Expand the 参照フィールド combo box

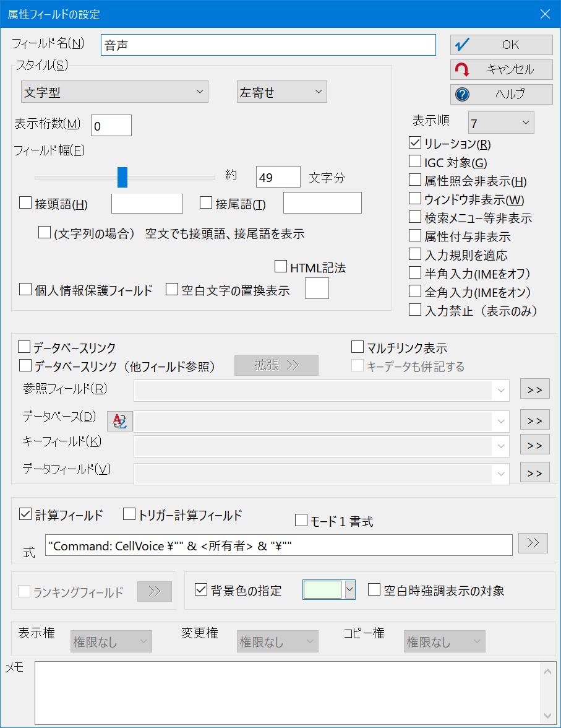tap(500, 391)
